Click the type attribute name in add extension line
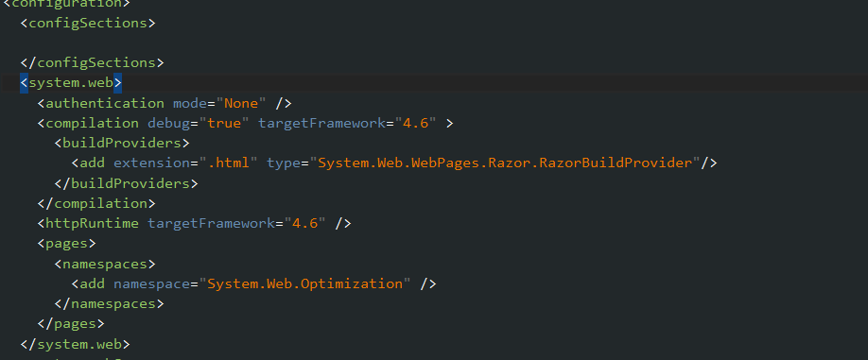 (284, 163)
